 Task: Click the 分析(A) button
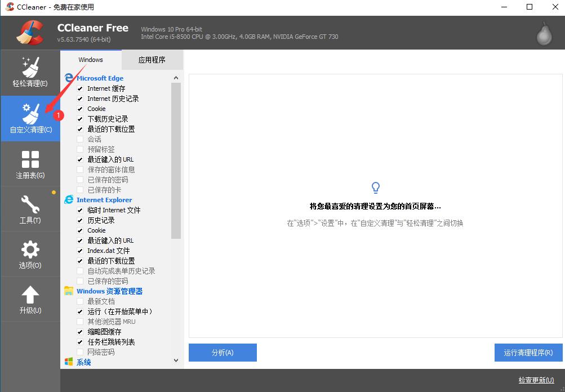pyautogui.click(x=222, y=353)
